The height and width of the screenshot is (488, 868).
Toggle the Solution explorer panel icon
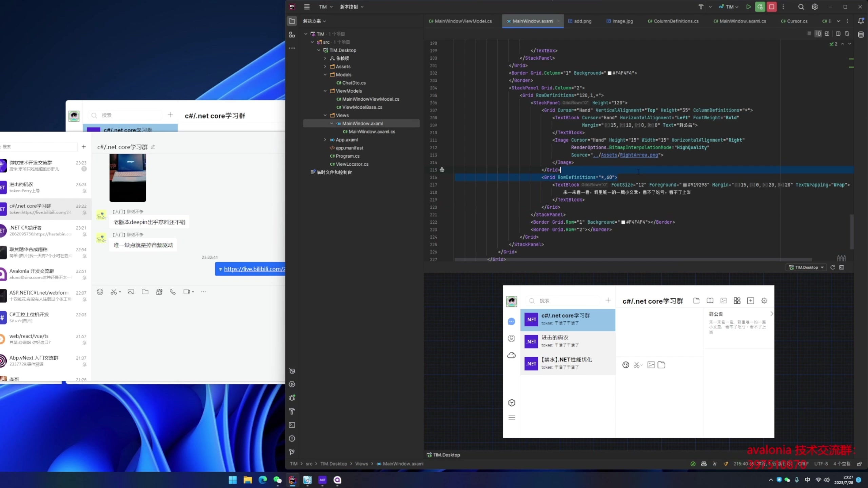(292, 21)
